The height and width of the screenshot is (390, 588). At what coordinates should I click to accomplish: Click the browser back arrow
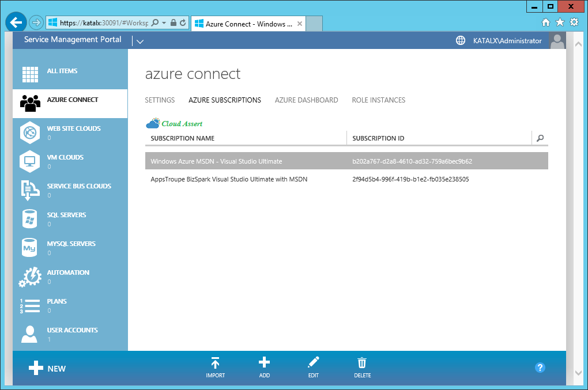tap(16, 23)
